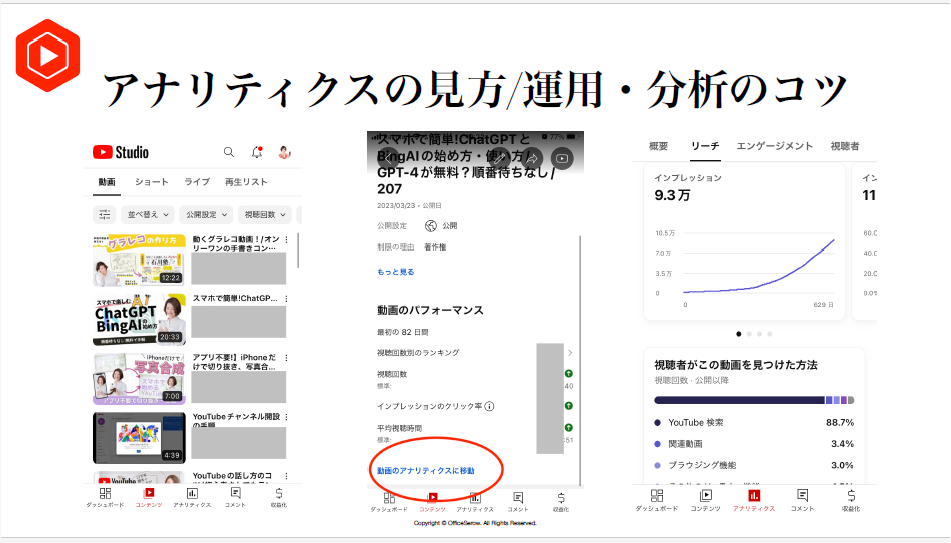This screenshot has width=951, height=543.
Task: Open the three-dot menu for 動くグラレコ動画
Action: [x=286, y=240]
